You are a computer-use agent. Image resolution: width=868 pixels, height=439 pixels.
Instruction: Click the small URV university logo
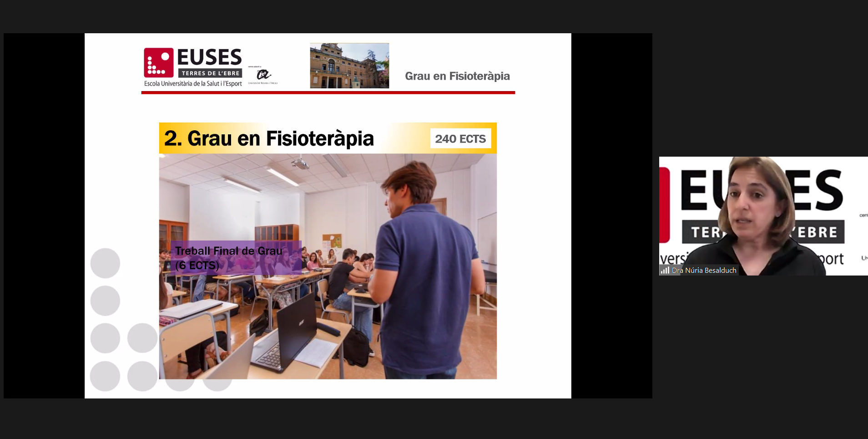tap(263, 75)
